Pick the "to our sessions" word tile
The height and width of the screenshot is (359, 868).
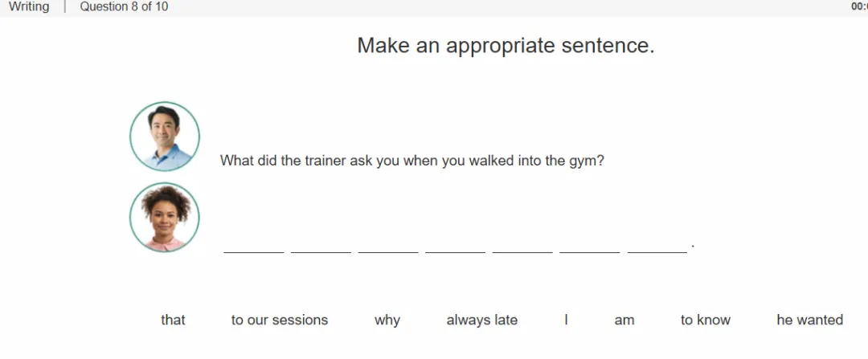coord(280,320)
